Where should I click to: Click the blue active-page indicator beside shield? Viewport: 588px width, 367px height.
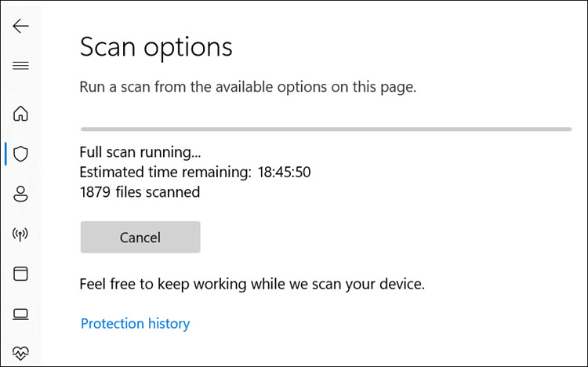point(5,154)
